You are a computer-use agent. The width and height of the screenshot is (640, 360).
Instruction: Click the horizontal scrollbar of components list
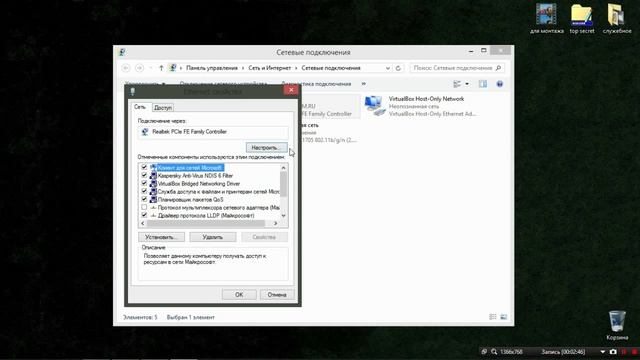pos(206,223)
